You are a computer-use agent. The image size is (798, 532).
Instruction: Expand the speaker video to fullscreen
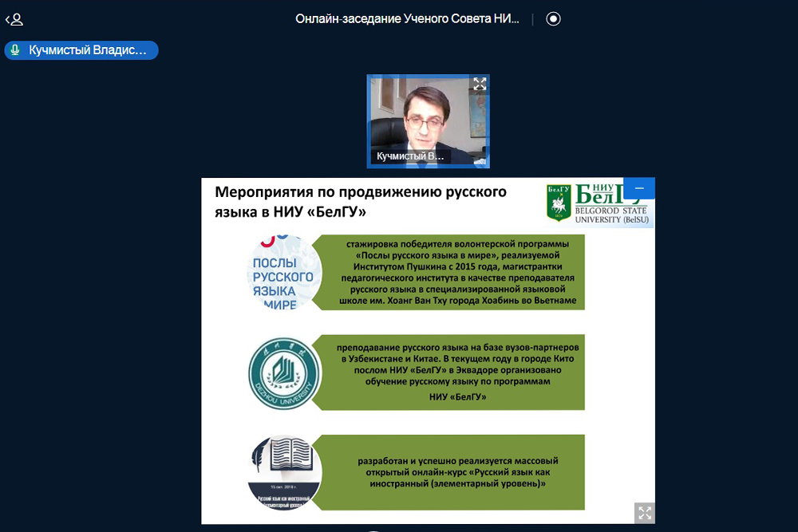[x=480, y=84]
